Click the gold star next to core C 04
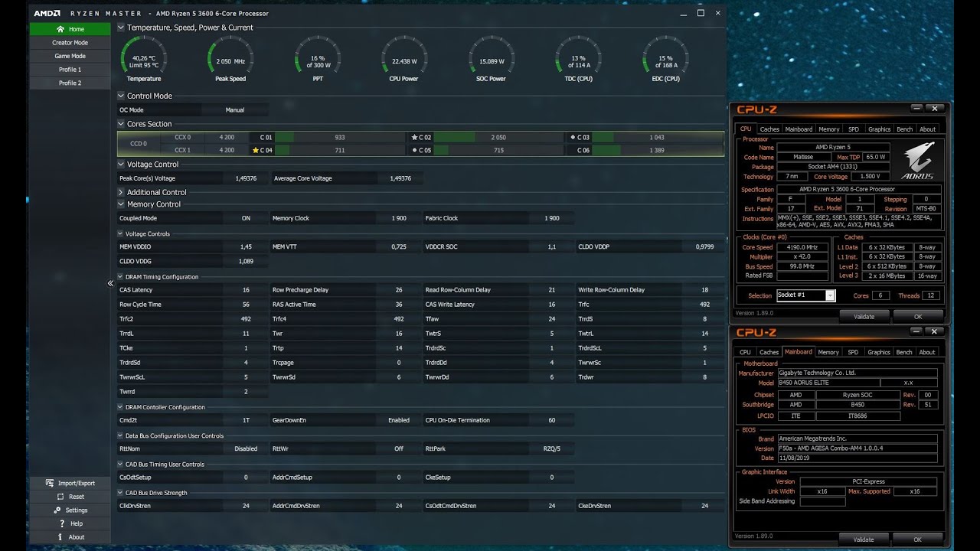The height and width of the screenshot is (551, 980). point(256,150)
